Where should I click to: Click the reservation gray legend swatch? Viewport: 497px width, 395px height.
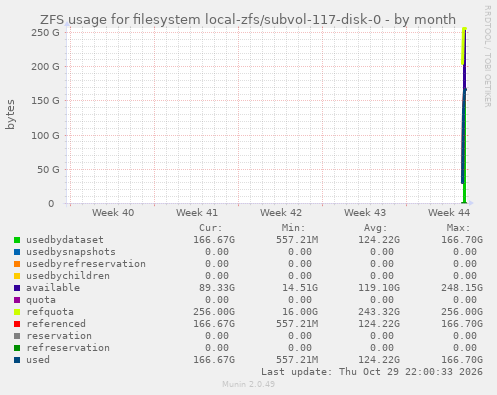[x=17, y=336]
